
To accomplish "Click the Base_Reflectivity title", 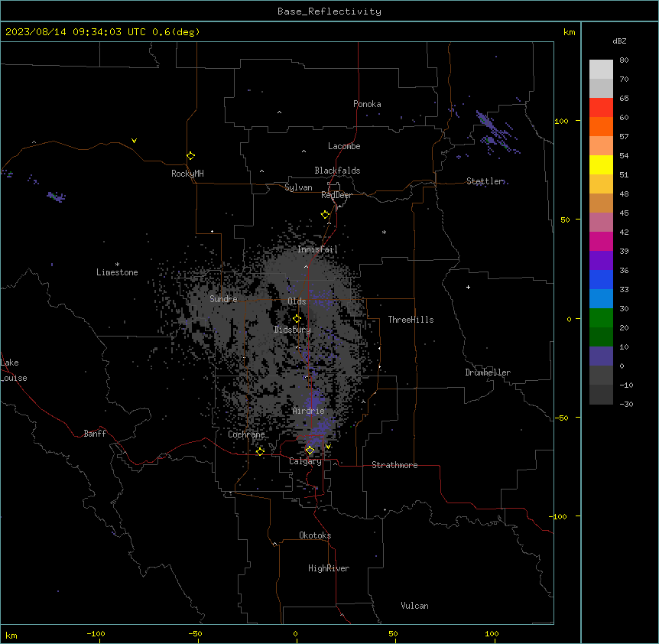I will tap(329, 11).
